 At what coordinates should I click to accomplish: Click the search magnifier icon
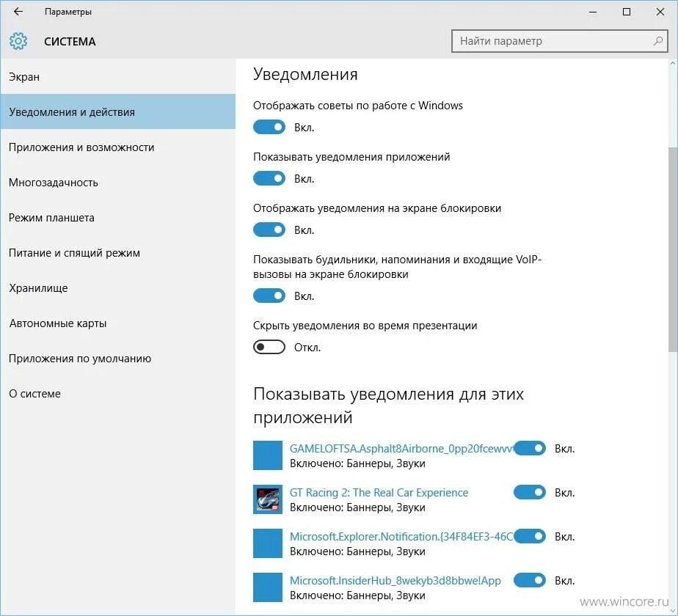click(657, 41)
